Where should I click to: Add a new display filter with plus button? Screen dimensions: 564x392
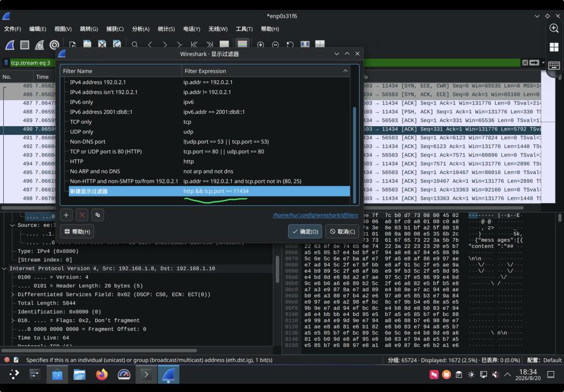pos(66,215)
